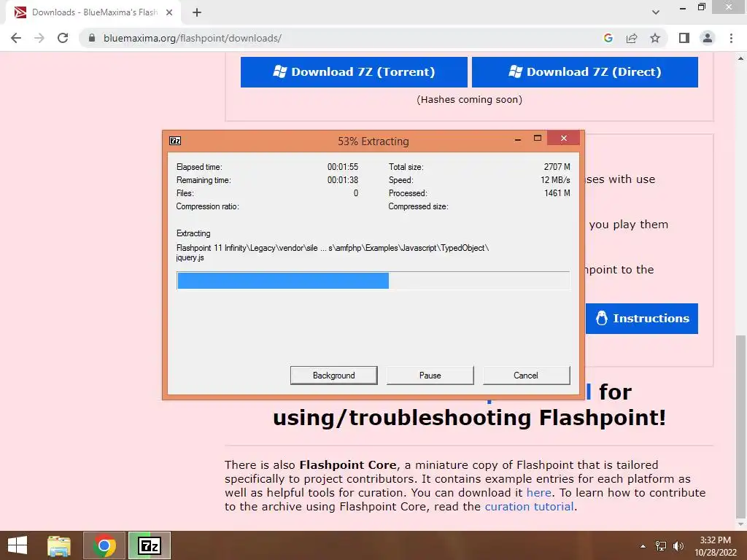
Task: Switch to Chrome in the taskbar
Action: 104,545
